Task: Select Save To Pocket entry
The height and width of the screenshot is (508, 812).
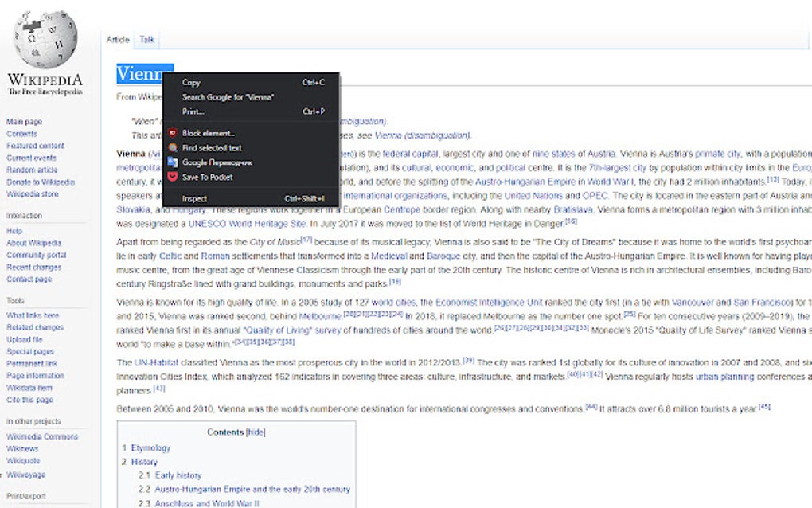Action: click(251, 177)
